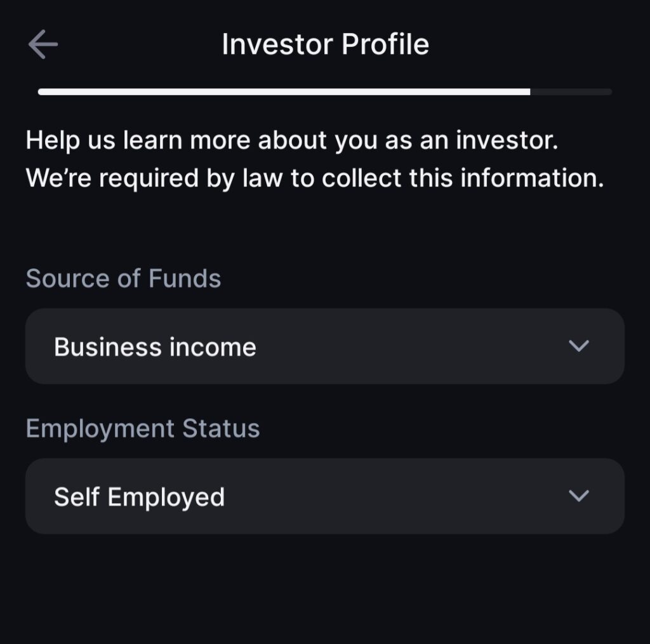
Task: Click the "Investor Profile" page title
Action: pos(325,44)
